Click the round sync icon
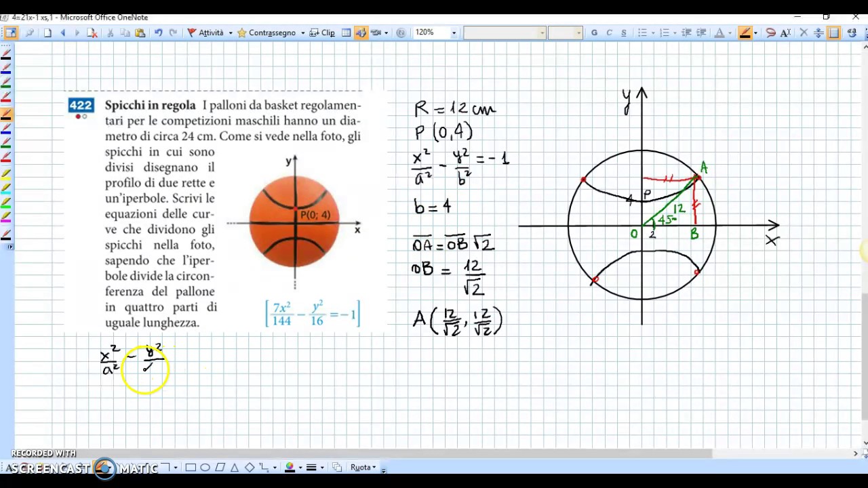The height and width of the screenshot is (488, 868). 401,33
